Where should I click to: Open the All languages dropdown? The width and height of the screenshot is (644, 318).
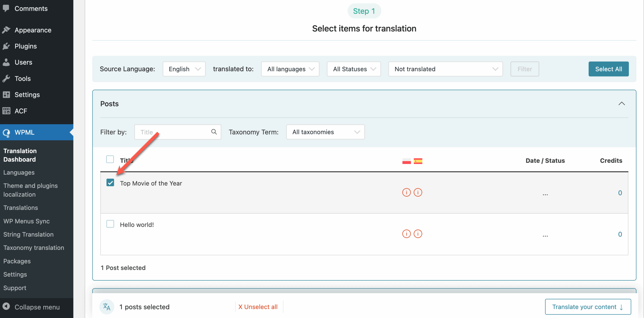click(290, 69)
